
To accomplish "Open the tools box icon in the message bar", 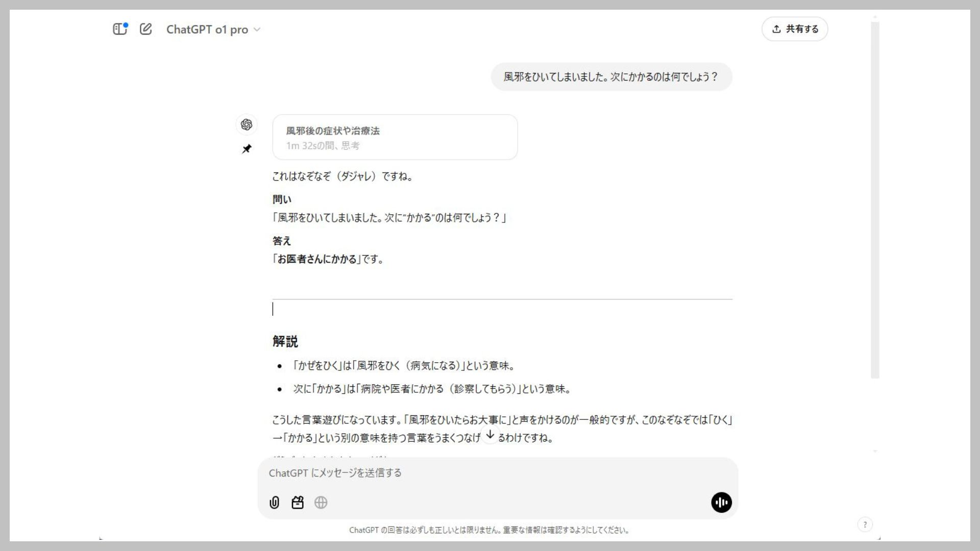I will [x=298, y=503].
